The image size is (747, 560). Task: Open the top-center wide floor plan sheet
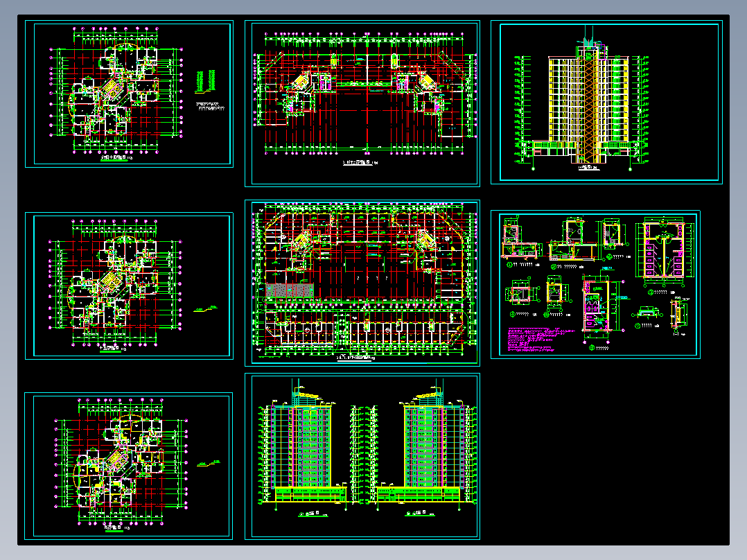(x=362, y=103)
